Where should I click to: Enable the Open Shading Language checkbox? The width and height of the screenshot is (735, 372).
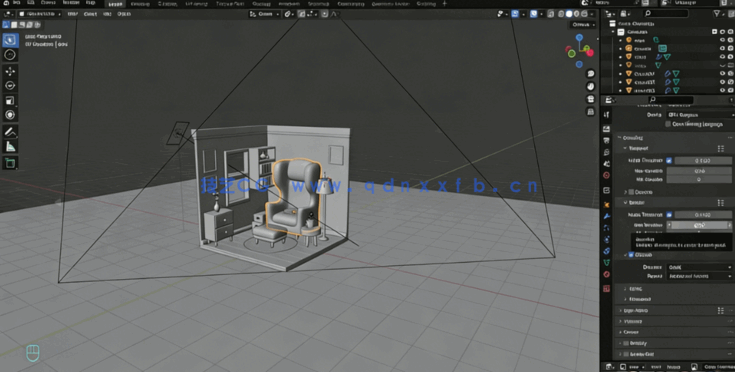pos(668,124)
